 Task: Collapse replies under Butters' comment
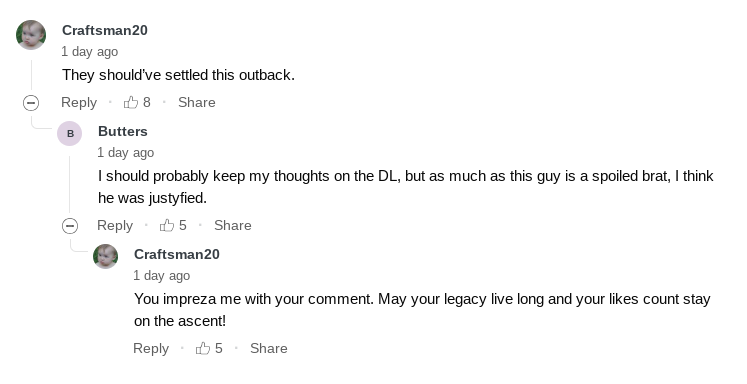tap(70, 225)
